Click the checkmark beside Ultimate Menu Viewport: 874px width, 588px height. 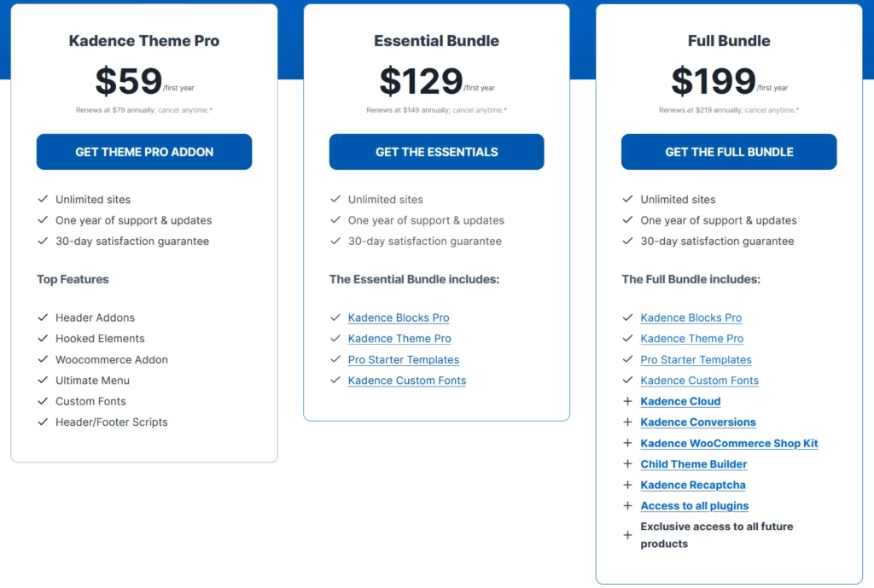pos(43,380)
